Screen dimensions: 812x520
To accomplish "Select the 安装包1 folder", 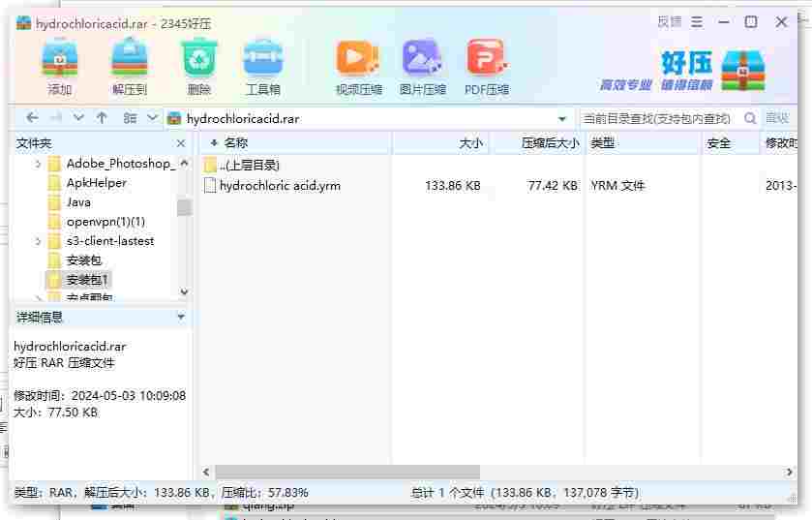I will [77, 280].
